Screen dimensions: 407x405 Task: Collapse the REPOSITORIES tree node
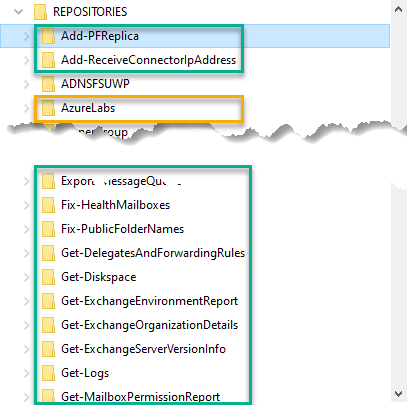tap(19, 12)
